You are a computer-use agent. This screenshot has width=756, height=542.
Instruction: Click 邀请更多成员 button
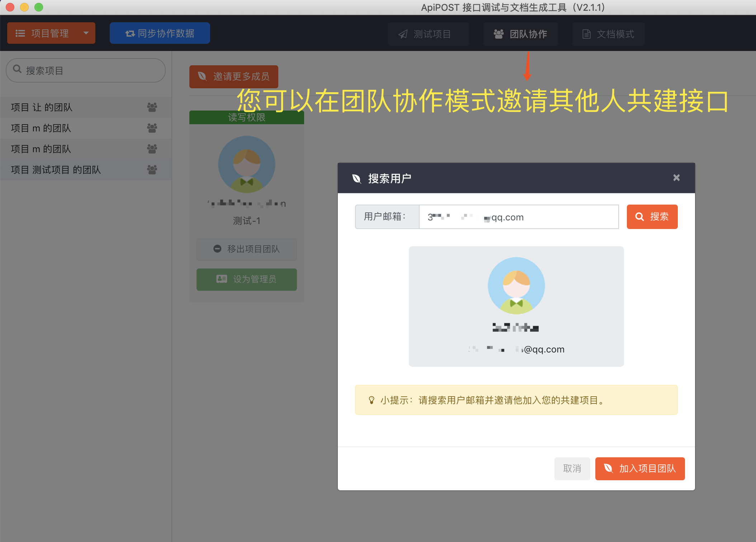[234, 76]
